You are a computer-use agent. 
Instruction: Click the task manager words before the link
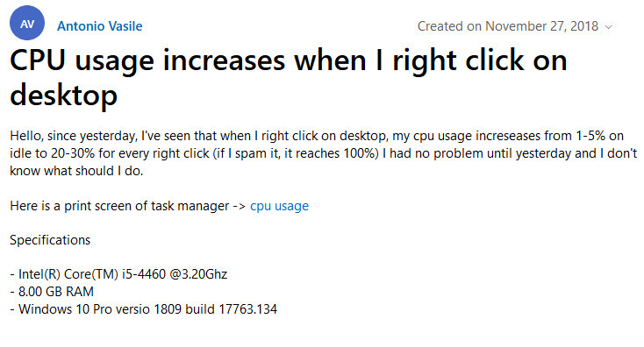tap(190, 206)
